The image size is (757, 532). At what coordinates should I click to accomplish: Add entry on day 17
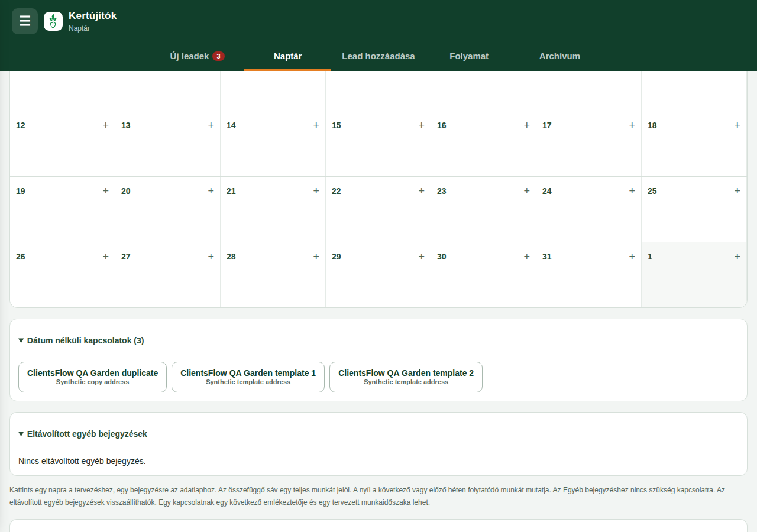632,125
